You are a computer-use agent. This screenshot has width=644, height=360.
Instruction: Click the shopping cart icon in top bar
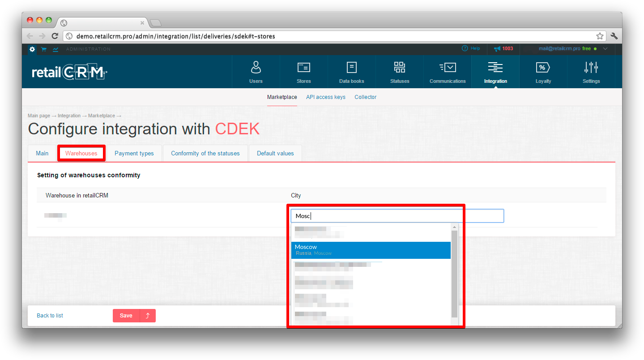[44, 49]
